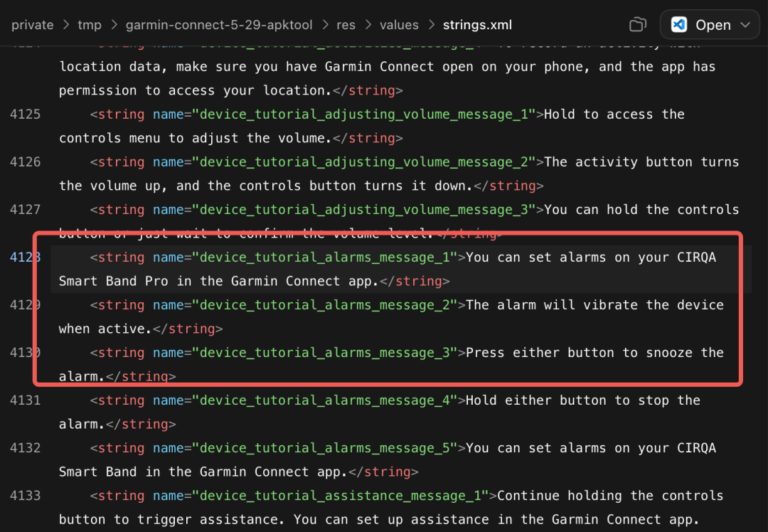Click the name "device_tutorial_alarms_message_4"
The height and width of the screenshot is (532, 768).
(325, 400)
